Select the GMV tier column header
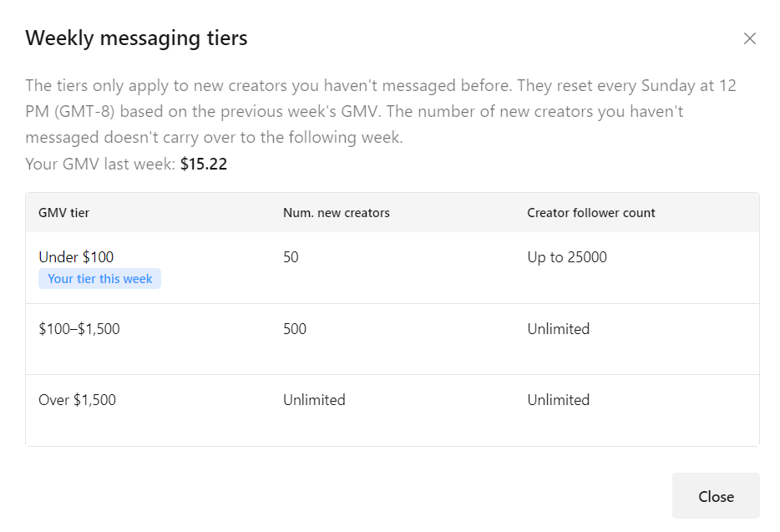 click(x=64, y=213)
